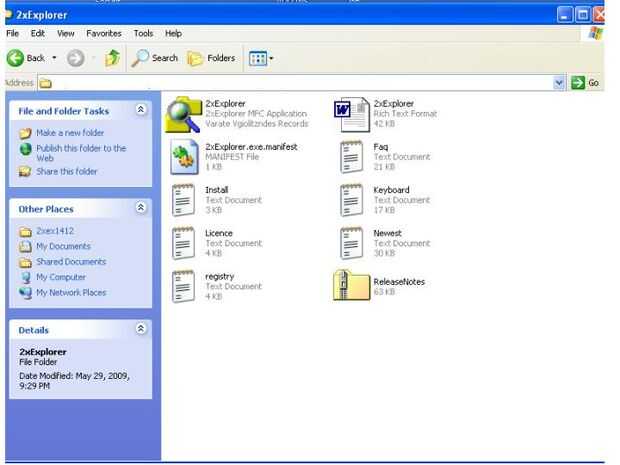Click the registry file name
The width and height of the screenshot is (620, 465).
[219, 276]
